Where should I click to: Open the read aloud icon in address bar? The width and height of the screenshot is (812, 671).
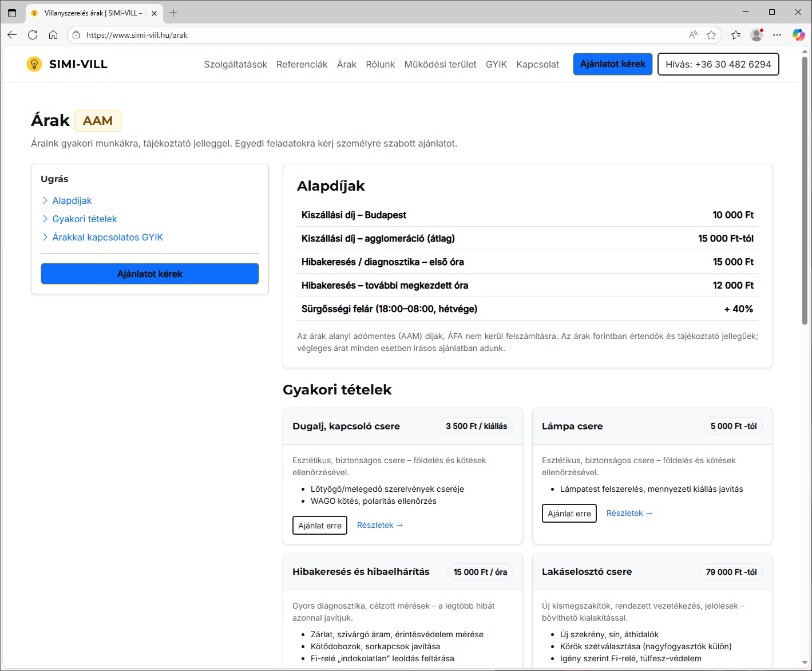[x=693, y=35]
